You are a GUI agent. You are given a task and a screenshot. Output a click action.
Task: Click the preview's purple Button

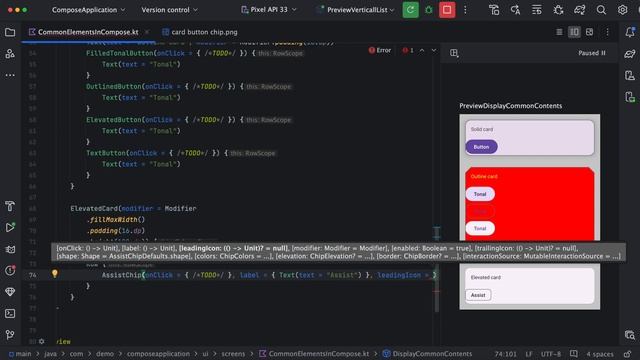pos(481,147)
